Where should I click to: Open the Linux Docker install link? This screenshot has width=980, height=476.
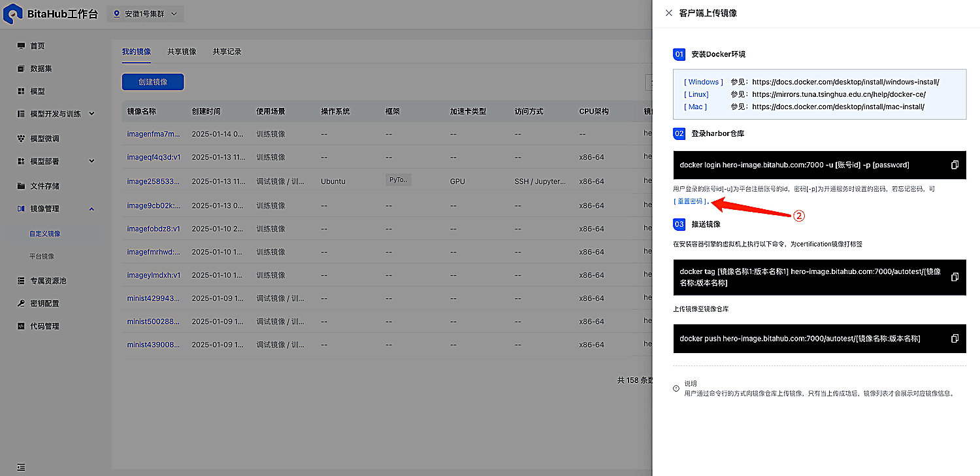[839, 95]
